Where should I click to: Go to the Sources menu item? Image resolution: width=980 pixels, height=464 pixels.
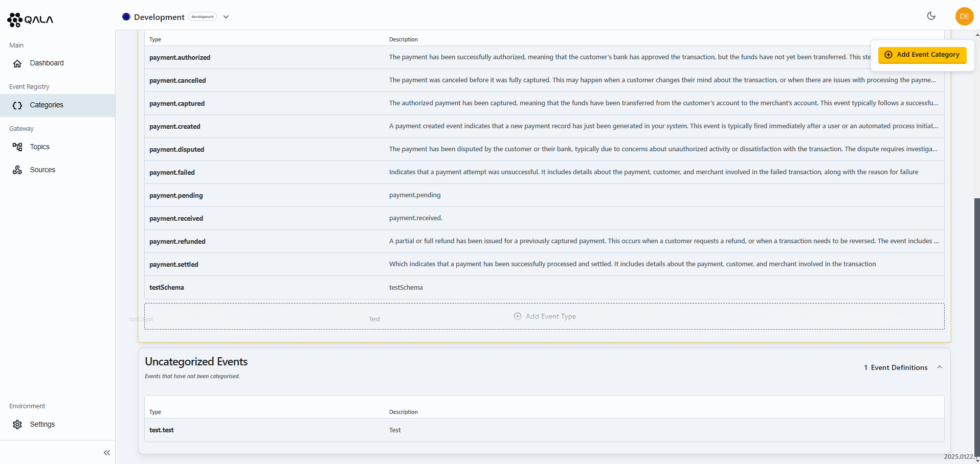42,170
